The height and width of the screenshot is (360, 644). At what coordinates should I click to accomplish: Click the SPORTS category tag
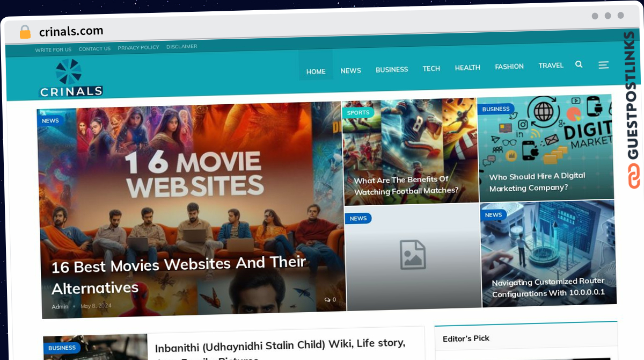click(358, 113)
